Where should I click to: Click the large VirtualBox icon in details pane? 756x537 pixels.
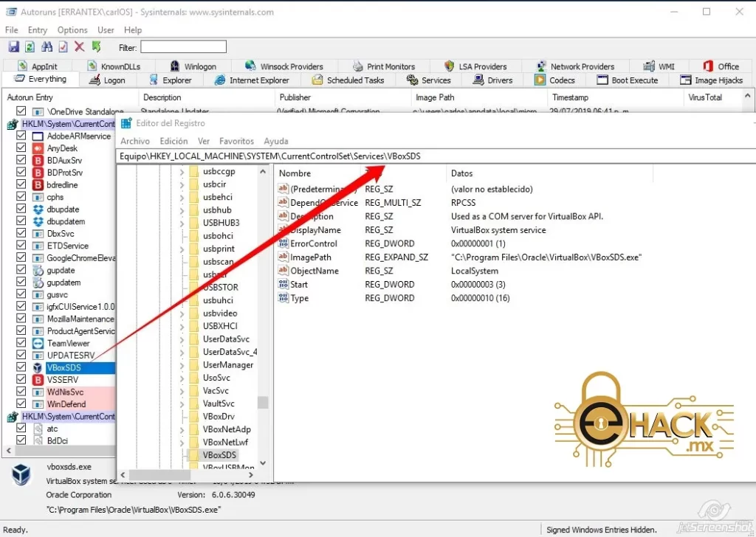tap(21, 475)
